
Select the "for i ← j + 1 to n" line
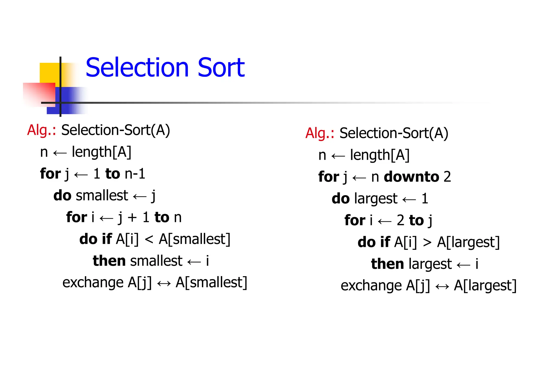(124, 217)
